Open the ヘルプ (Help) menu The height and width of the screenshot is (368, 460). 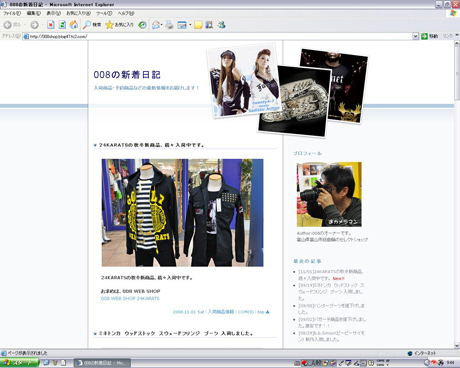click(126, 13)
